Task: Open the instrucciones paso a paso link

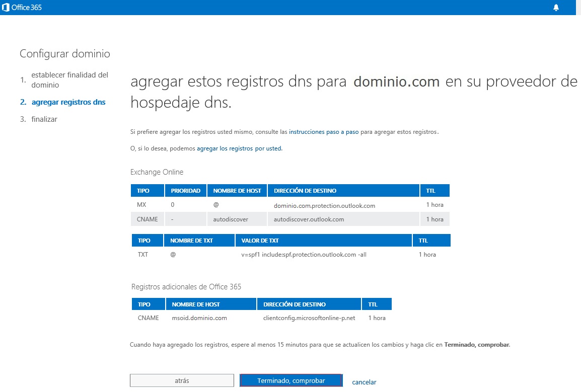Action: click(324, 132)
